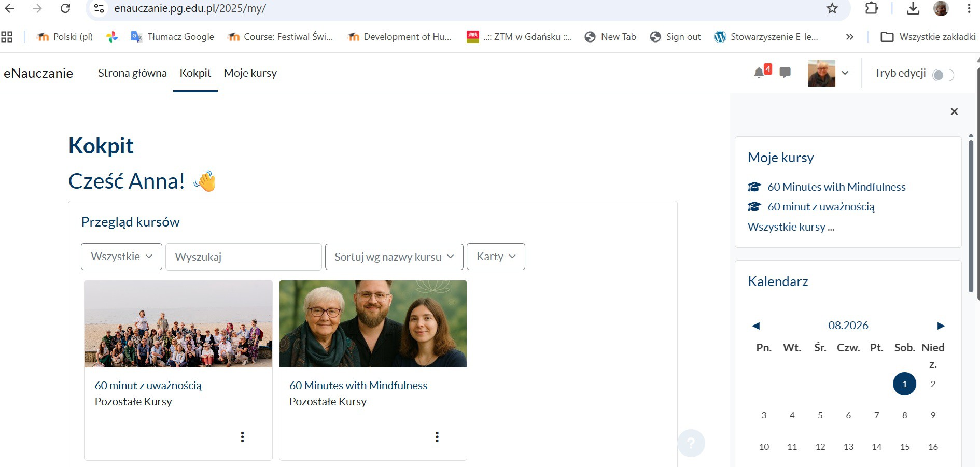Open Course: Festiwal Świ... bookmark
The image size is (980, 467).
(x=281, y=37)
